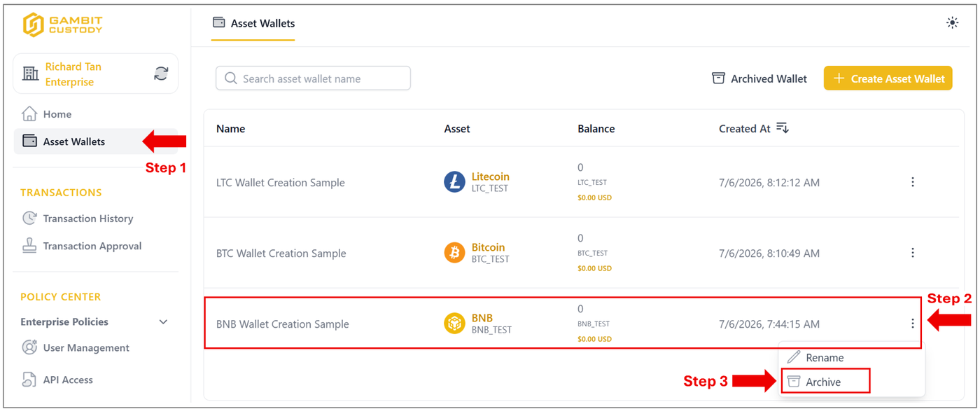Click the Archive box icon in menu
This screenshot has height=416, width=980.
793,382
